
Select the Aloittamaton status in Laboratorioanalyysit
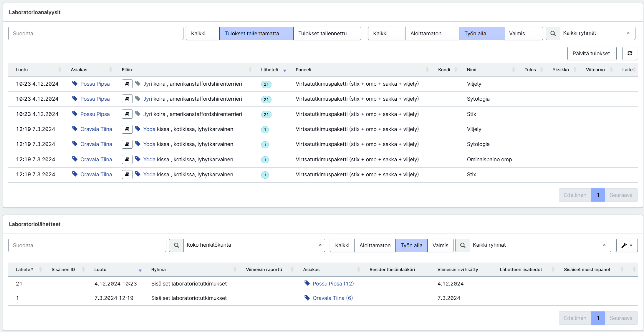point(432,33)
